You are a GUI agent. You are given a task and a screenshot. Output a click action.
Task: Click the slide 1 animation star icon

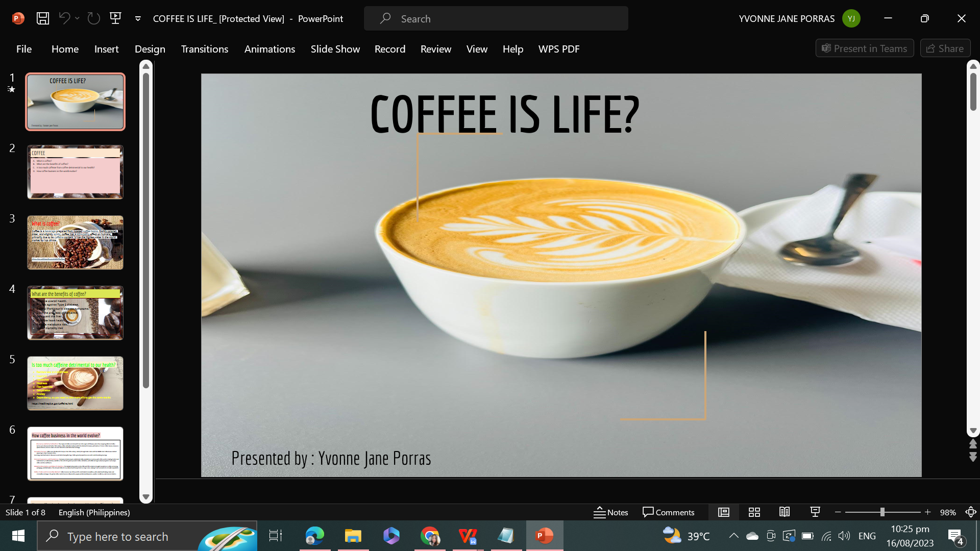coord(11,89)
